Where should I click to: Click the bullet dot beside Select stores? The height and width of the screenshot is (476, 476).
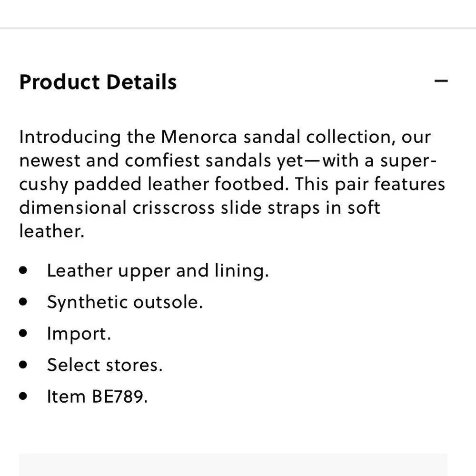23,364
